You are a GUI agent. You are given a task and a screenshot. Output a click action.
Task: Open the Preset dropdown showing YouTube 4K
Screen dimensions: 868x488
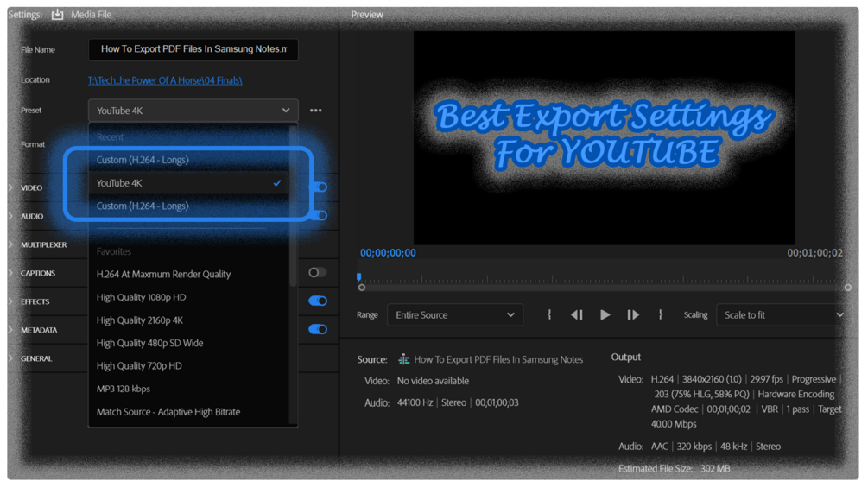193,110
